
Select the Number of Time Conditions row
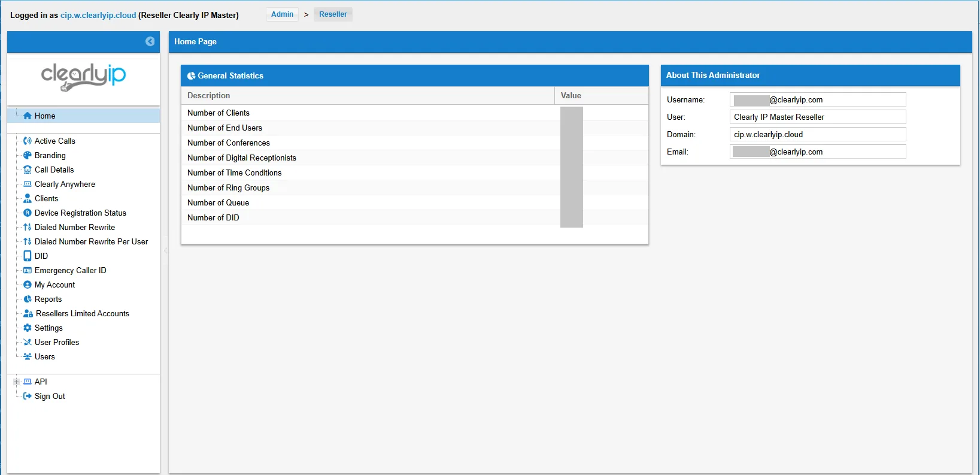[415, 173]
